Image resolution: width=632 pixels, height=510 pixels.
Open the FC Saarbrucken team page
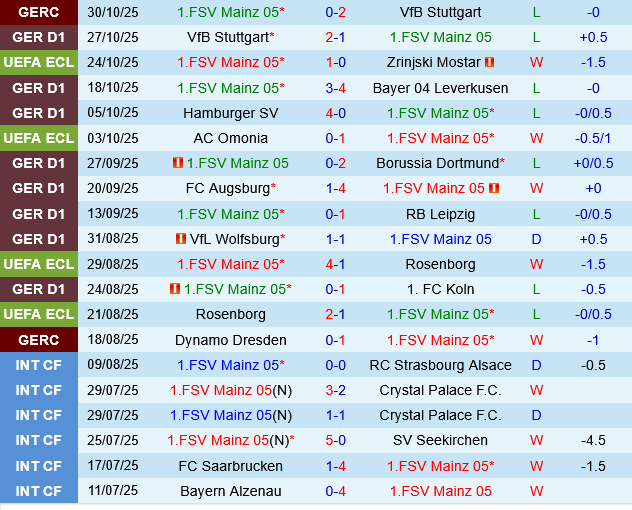tap(230, 466)
